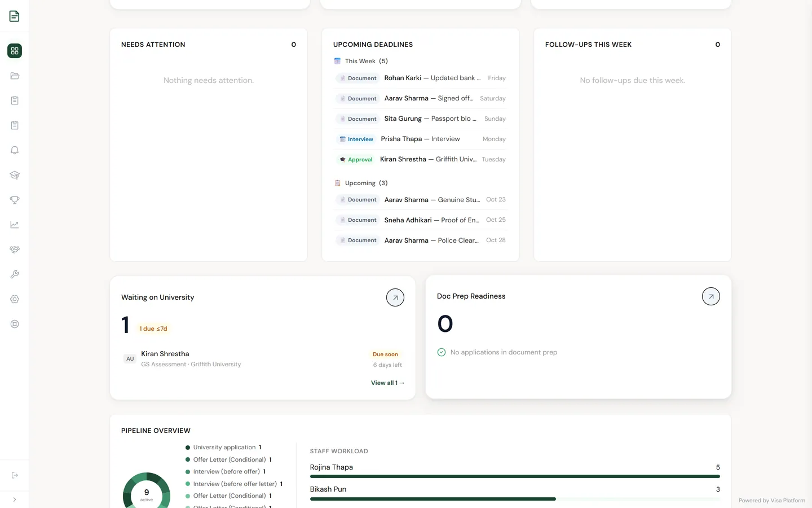Click Bikash Pun workload progress bar
The image size is (812, 508).
point(515,499)
